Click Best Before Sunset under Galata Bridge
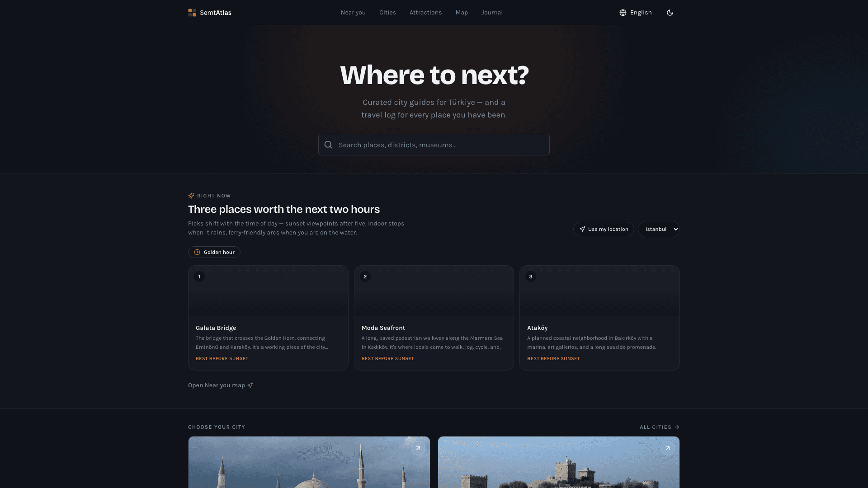 pos(222,359)
